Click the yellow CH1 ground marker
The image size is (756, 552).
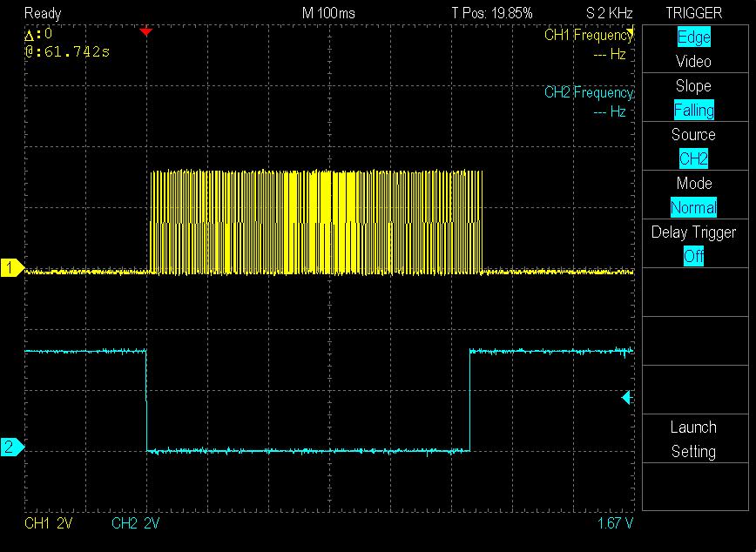[x=11, y=269]
